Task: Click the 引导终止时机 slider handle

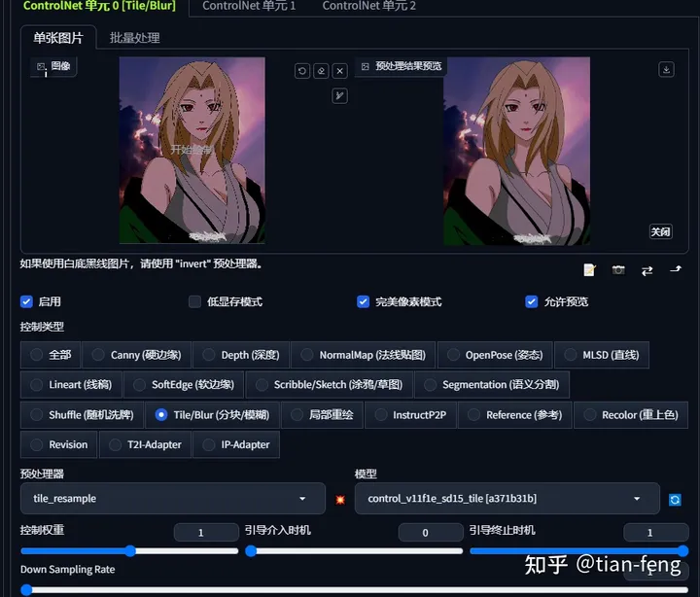Action: (682, 551)
